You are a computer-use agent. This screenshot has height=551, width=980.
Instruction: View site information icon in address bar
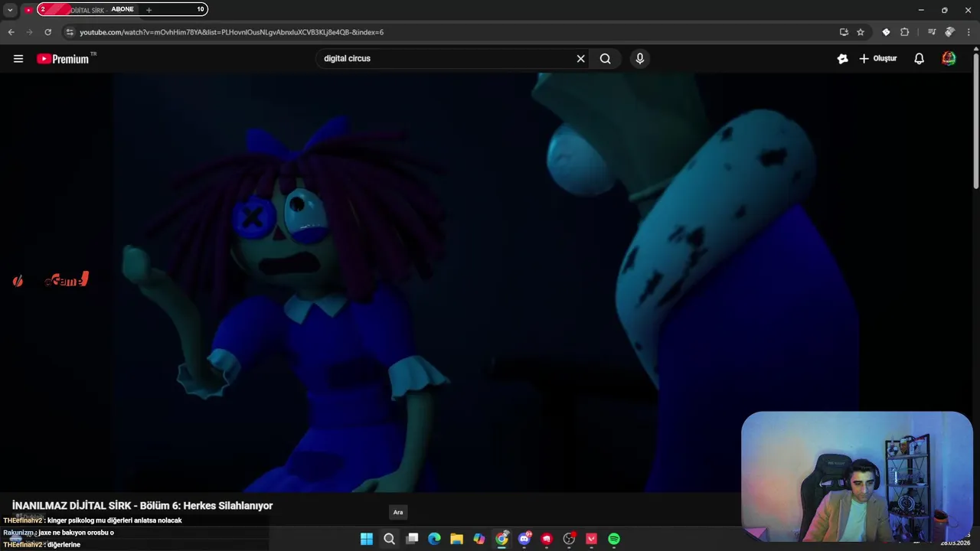tap(70, 32)
